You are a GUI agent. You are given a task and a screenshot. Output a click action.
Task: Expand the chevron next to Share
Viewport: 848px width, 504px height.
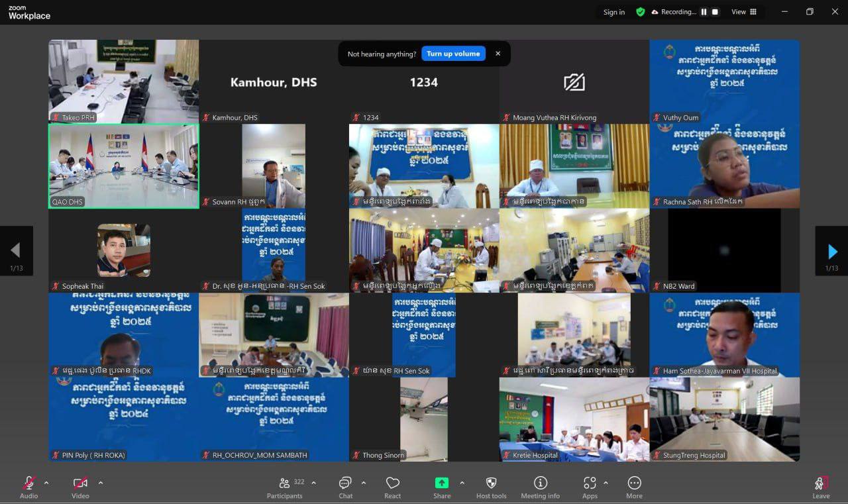click(462, 483)
